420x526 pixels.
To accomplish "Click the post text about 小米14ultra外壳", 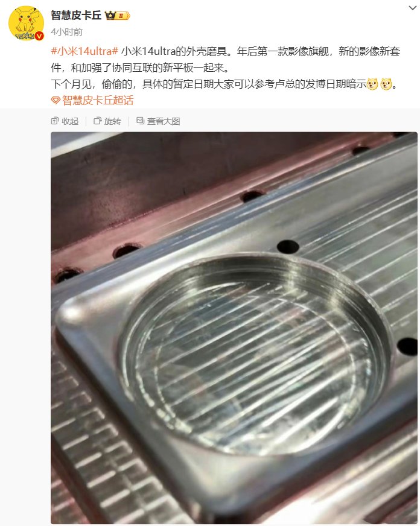I will (226, 59).
